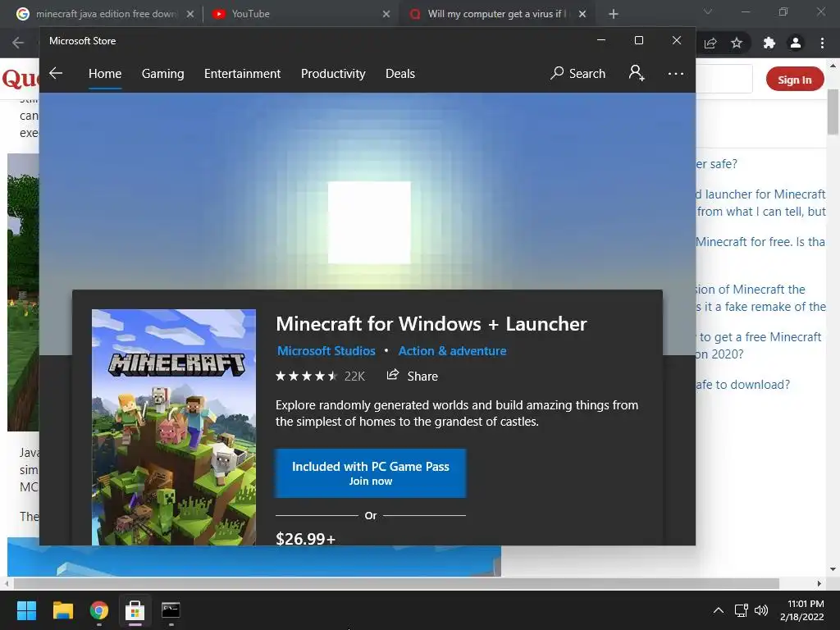Viewport: 840px width, 630px height.
Task: Click Chrome's back navigation arrow
Action: [18, 43]
